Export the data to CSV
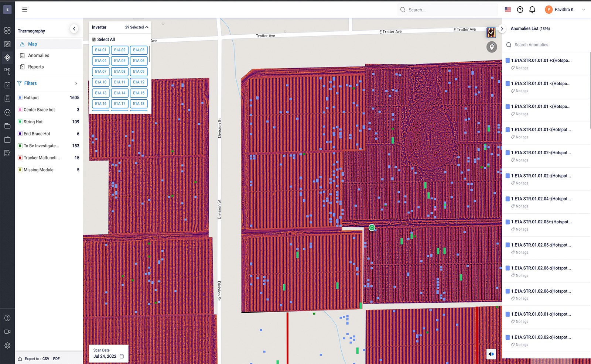The width and height of the screenshot is (591, 364). coord(45,358)
